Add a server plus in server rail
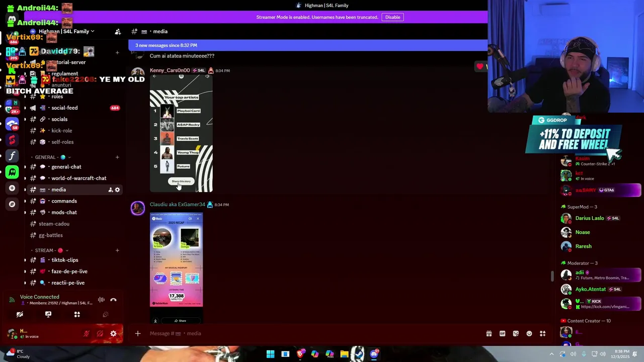Image resolution: width=644 pixels, height=362 pixels. coord(12,188)
